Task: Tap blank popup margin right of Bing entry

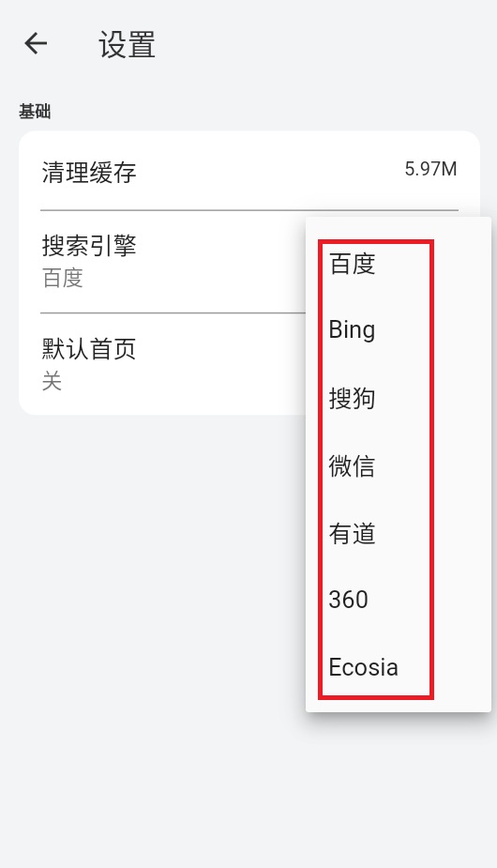Action: pyautogui.click(x=461, y=330)
